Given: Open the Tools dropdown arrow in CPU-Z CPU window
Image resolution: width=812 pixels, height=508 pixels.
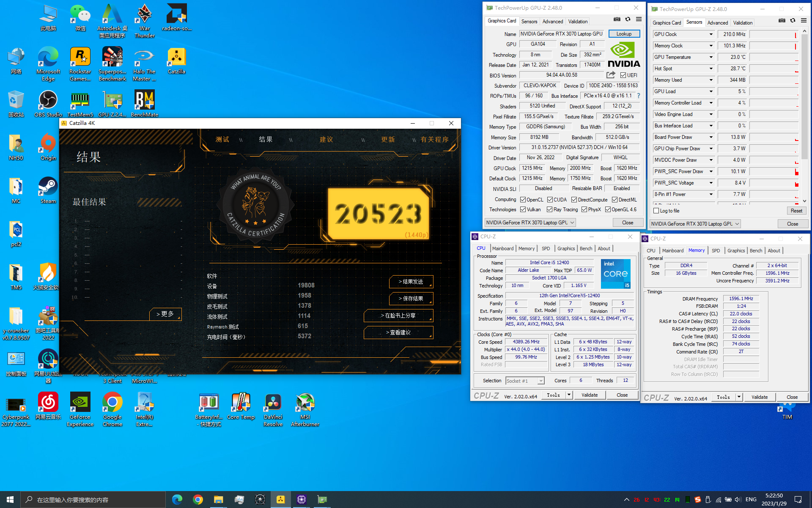Looking at the screenshot, I should [x=569, y=395].
